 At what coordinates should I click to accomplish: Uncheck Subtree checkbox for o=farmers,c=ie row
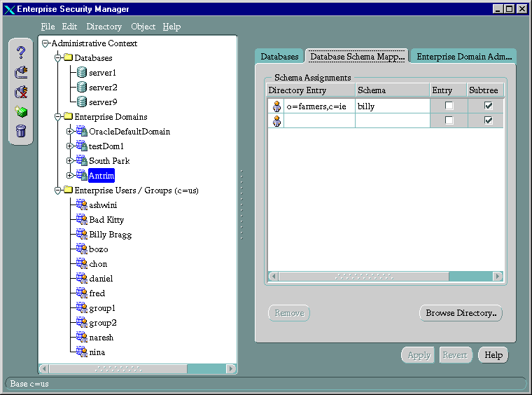tap(489, 106)
